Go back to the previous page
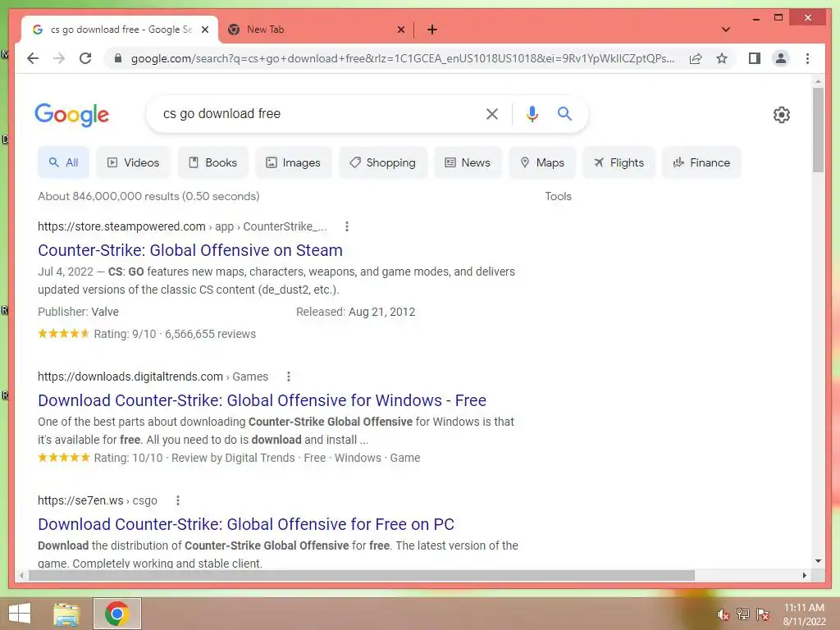The height and width of the screenshot is (630, 840). [x=33, y=58]
